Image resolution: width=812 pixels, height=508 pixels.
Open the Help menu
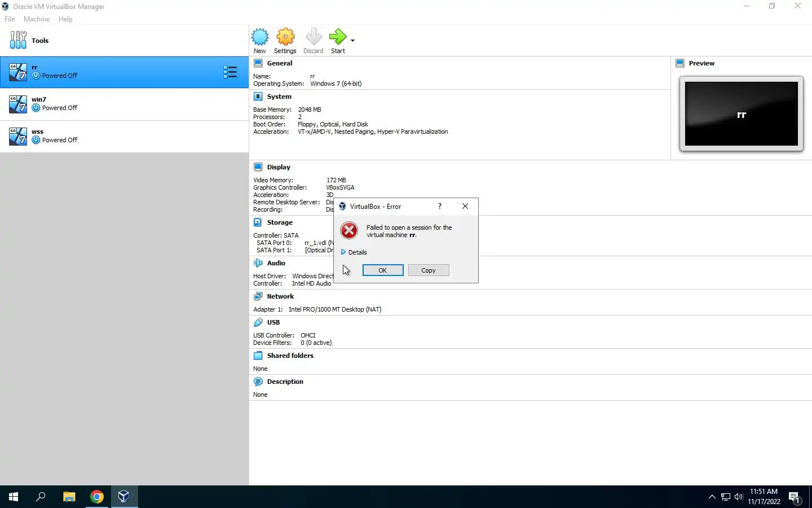(x=65, y=19)
